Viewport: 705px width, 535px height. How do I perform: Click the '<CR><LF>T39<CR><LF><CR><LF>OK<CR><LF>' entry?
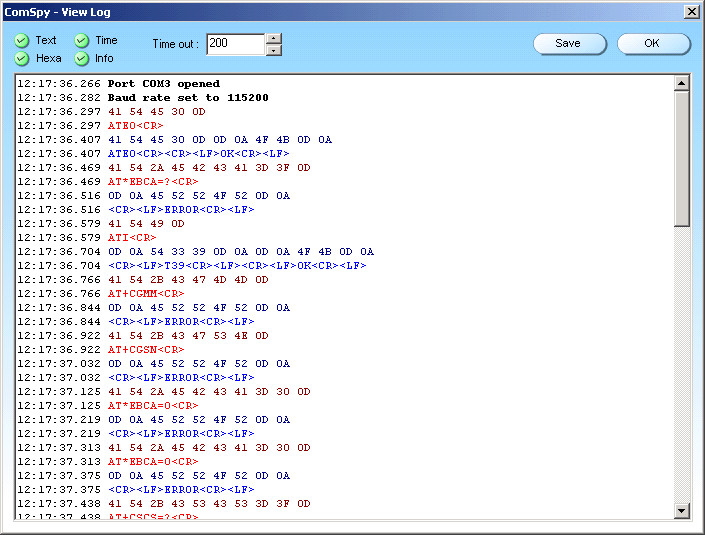coord(237,266)
